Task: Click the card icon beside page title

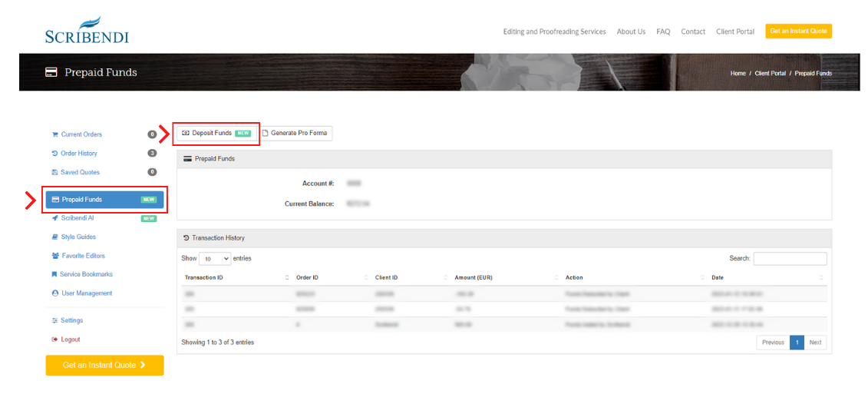Action: [x=51, y=73]
